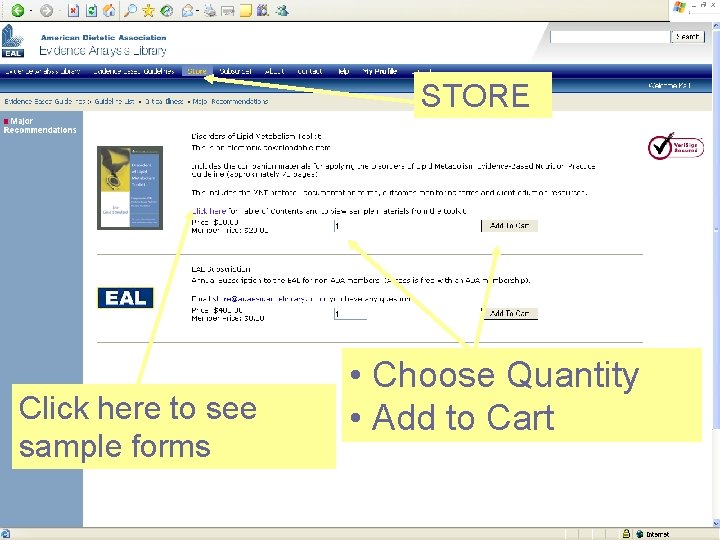Click the toolbar icon right of Print
This screenshot has width=720, height=540.
[x=228, y=11]
